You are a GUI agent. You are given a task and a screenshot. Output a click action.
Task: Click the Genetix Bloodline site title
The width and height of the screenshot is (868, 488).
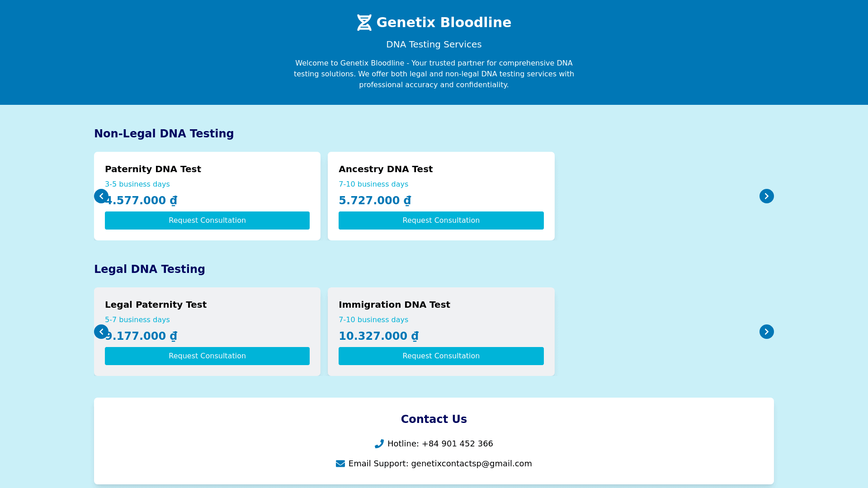coord(443,23)
